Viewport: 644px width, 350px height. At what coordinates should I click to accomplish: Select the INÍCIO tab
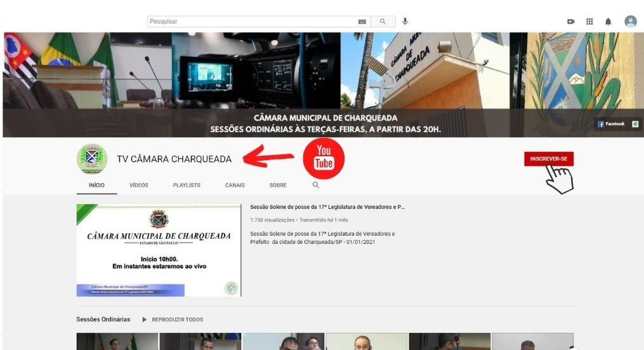(96, 185)
